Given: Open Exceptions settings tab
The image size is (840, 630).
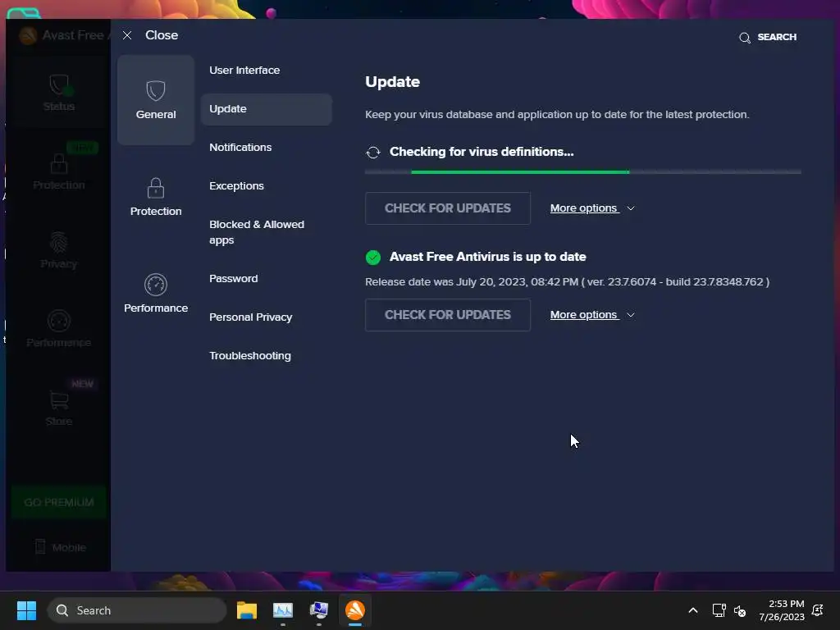Looking at the screenshot, I should pyautogui.click(x=236, y=186).
